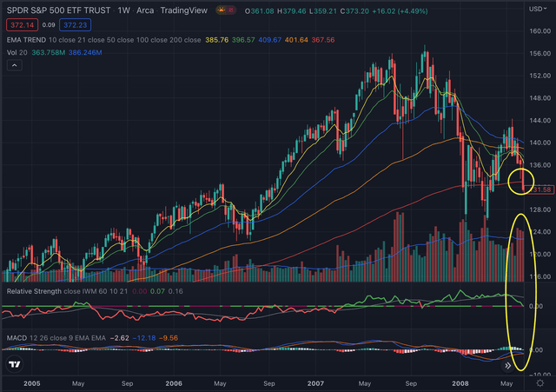Click the pink data-status icon beside the sun
This screenshot has width=556, height=392.
coord(231,10)
